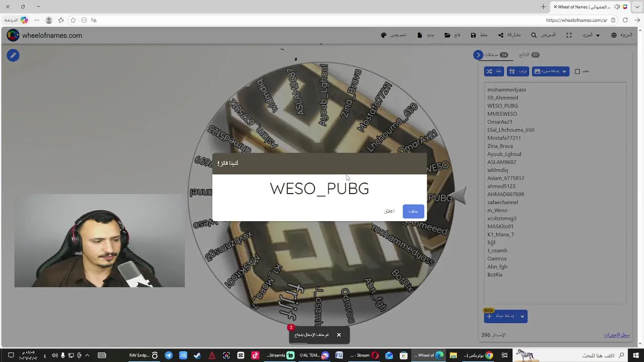Select the entry K1_Mana_7 in the list
This screenshot has height=362, width=644.
(501, 234)
